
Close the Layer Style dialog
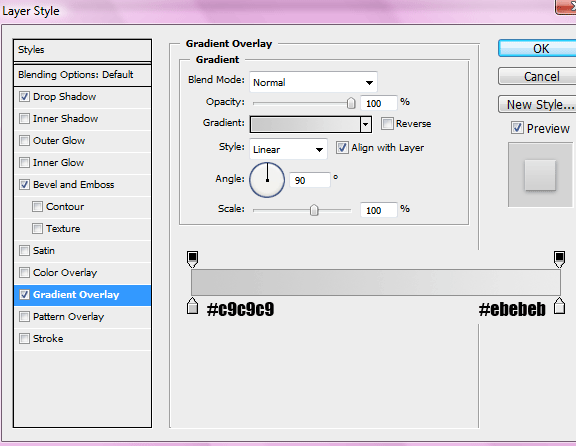(x=566, y=7)
